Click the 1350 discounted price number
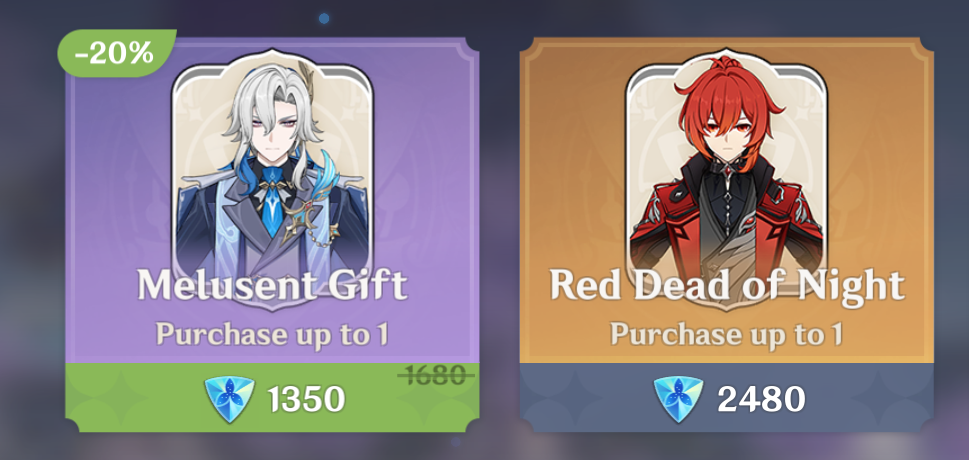The height and width of the screenshot is (460, 969). pyautogui.click(x=306, y=399)
